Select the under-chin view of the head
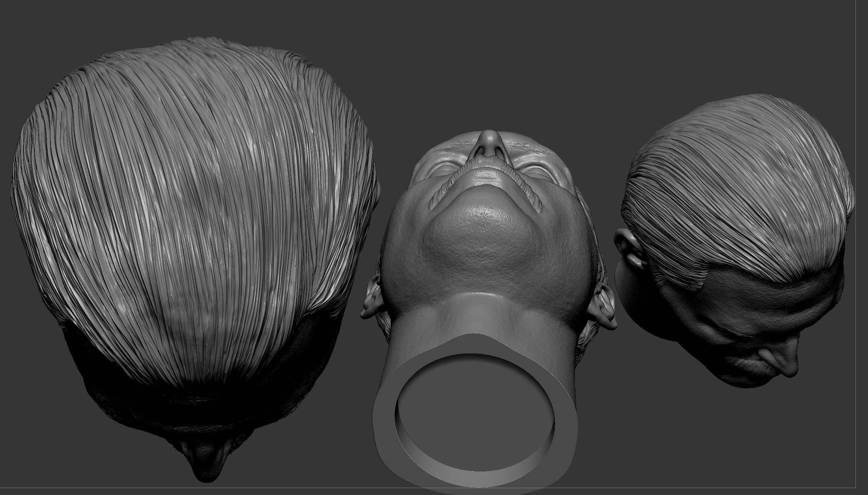 (x=488, y=311)
